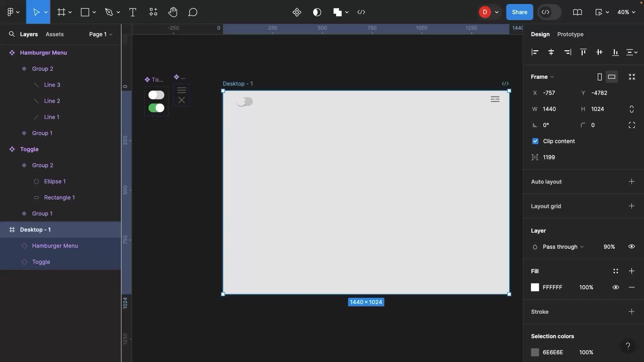Add Auto layout with plus button
The image size is (644, 362).
632,181
